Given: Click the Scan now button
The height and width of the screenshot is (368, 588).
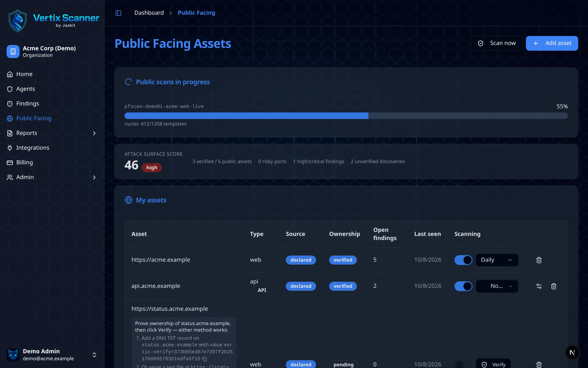Looking at the screenshot, I should click(496, 43).
